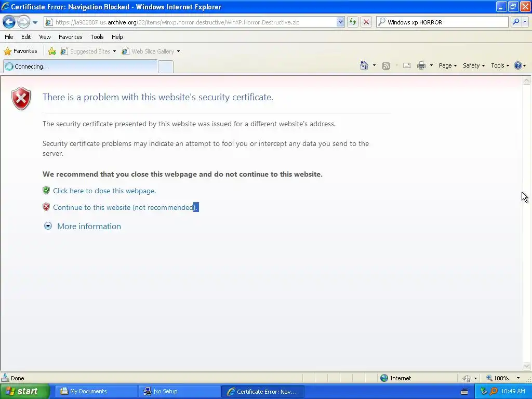
Task: Click the orange magnifier tray icon
Action: 494,392
